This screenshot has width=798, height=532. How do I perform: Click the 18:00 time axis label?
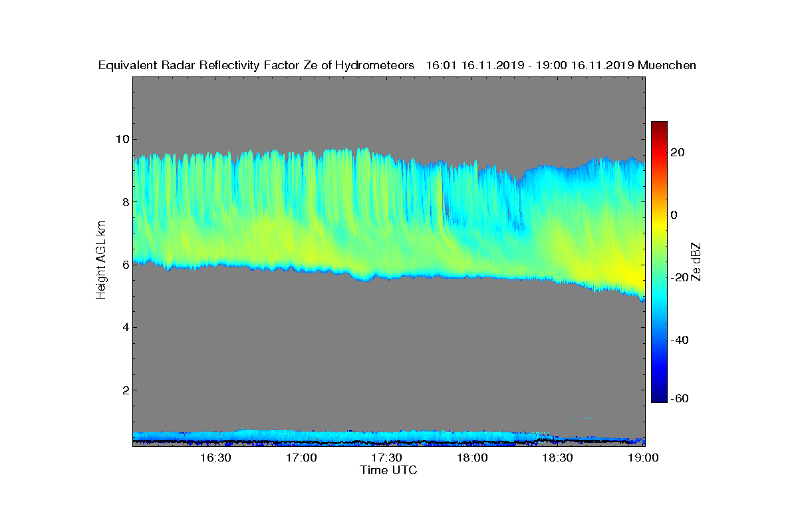coord(472,458)
